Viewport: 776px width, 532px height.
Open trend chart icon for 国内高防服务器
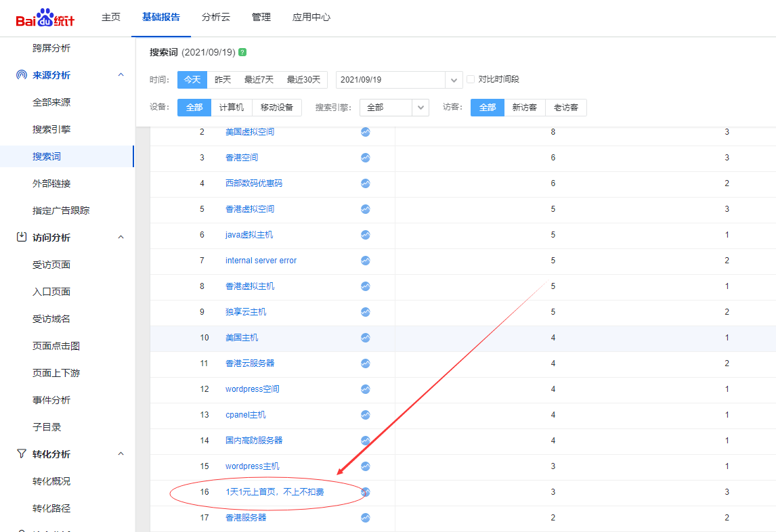coord(365,441)
